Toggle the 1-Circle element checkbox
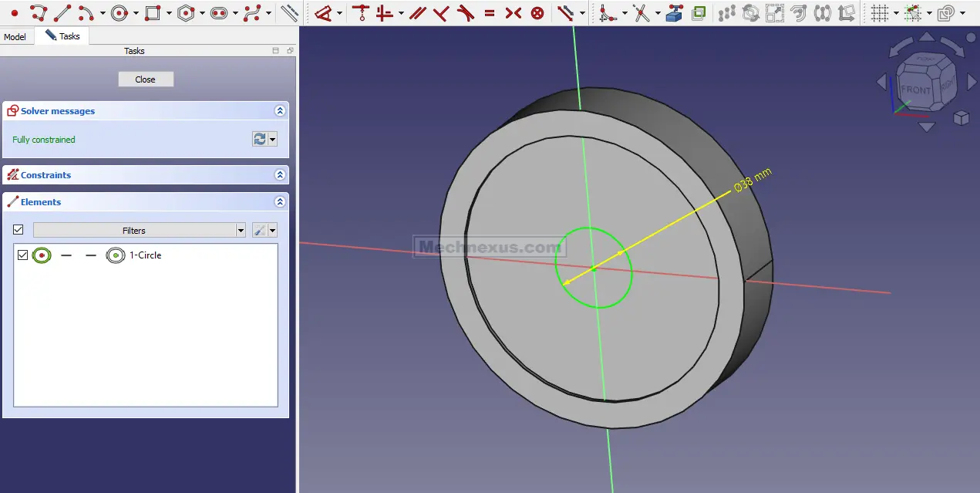980x493 pixels. point(22,255)
